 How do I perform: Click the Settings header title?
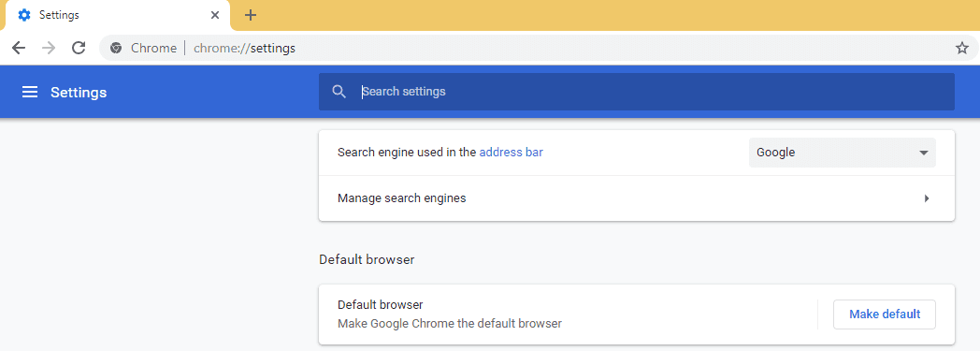79,92
